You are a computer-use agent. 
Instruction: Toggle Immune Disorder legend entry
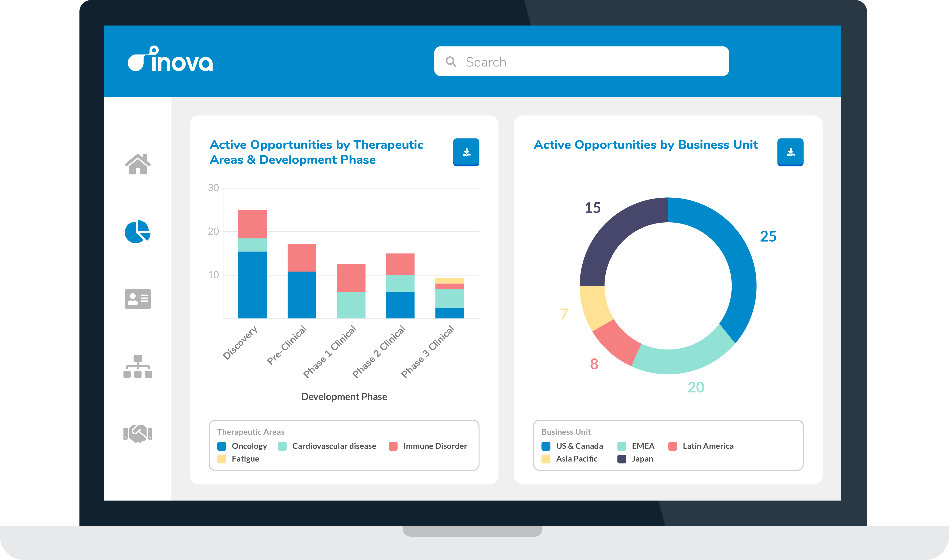click(435, 446)
